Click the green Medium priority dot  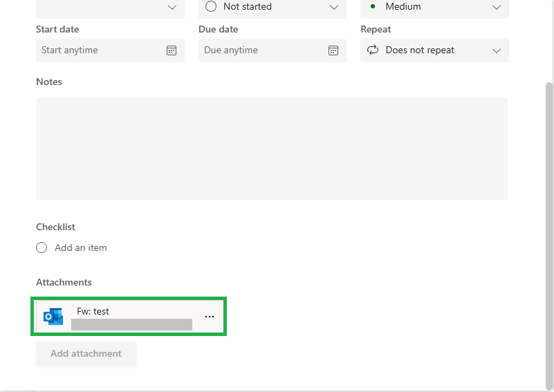pos(372,6)
